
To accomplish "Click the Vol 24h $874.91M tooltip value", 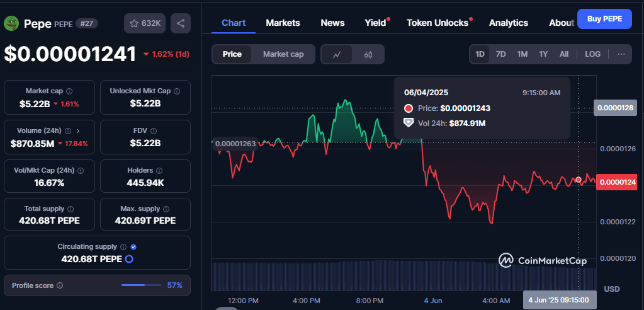I will [x=467, y=122].
